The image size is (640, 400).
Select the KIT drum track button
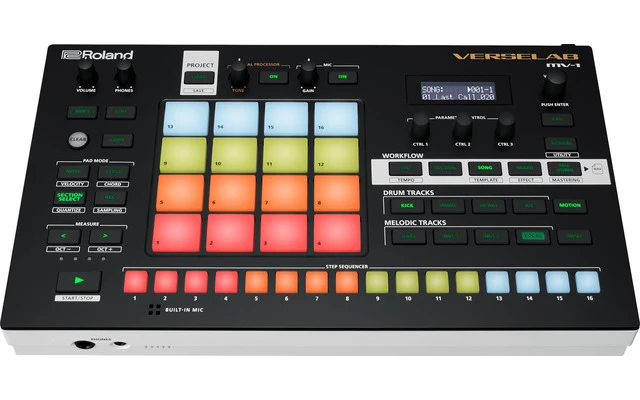(x=529, y=206)
